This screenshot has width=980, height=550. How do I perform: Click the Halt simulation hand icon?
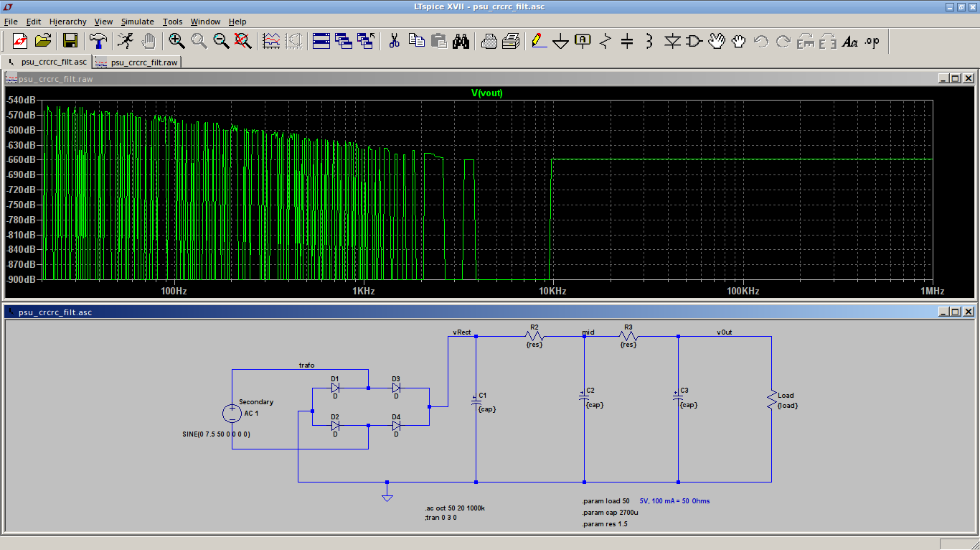[x=149, y=41]
